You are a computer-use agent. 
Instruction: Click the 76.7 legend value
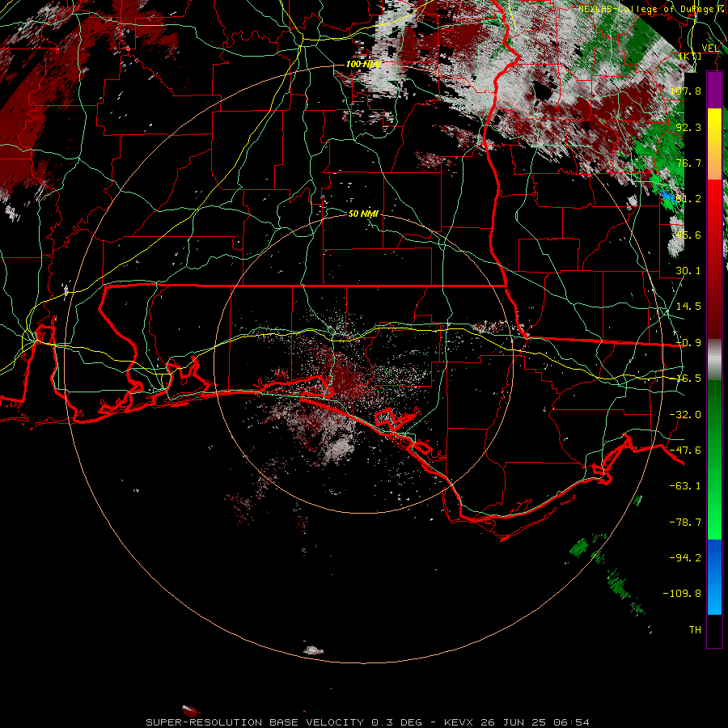pyautogui.click(x=688, y=163)
